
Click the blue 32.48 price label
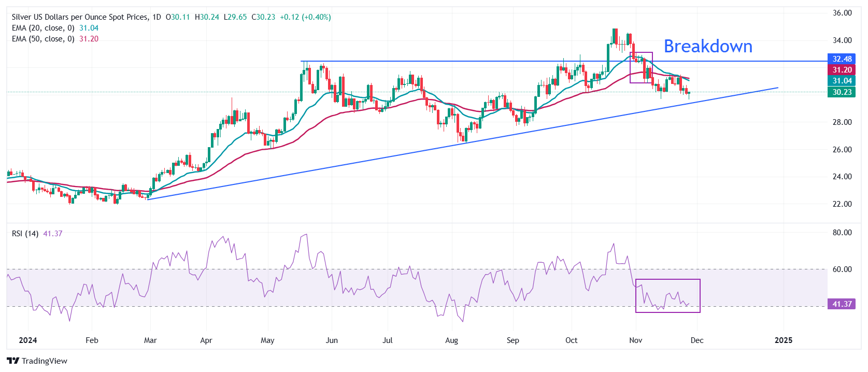842,59
